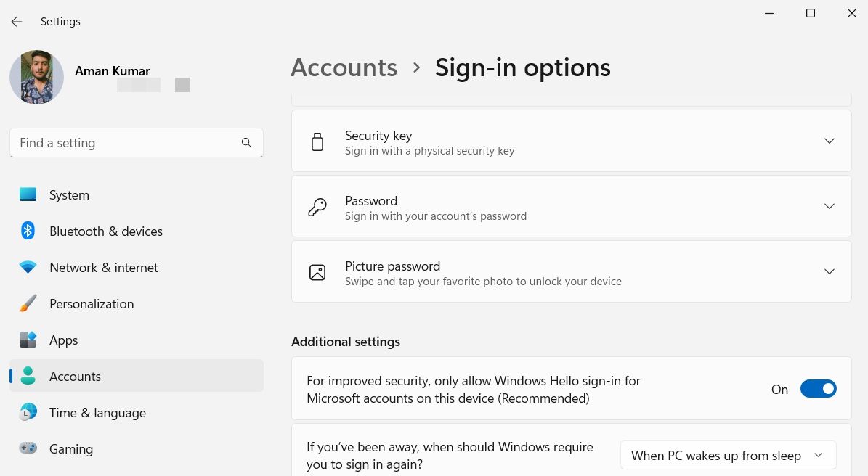Image resolution: width=868 pixels, height=476 pixels.
Task: Click the Accounts breadcrumb link
Action: [x=344, y=67]
